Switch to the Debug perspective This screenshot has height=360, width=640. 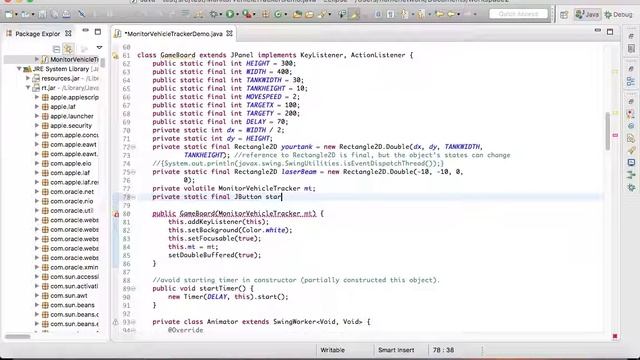click(618, 15)
